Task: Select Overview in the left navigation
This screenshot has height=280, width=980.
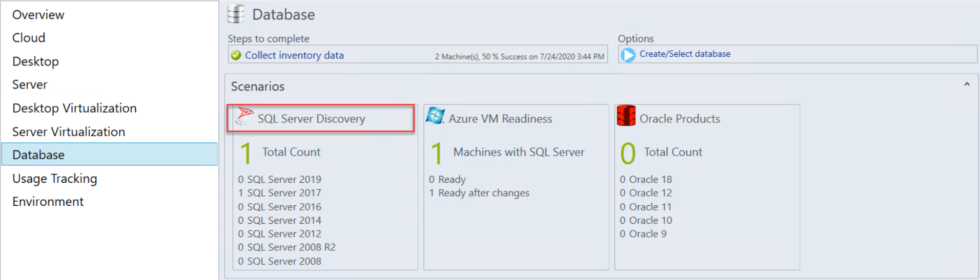Action: click(x=38, y=15)
